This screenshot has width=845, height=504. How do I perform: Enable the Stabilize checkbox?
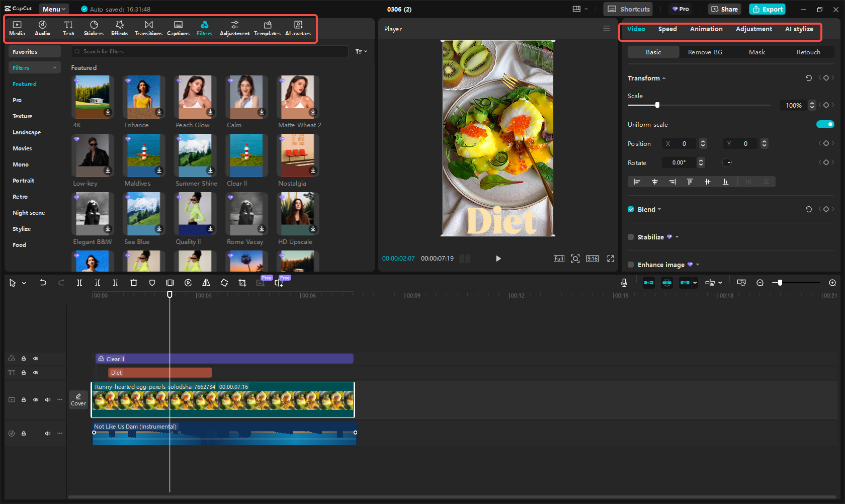[631, 237]
